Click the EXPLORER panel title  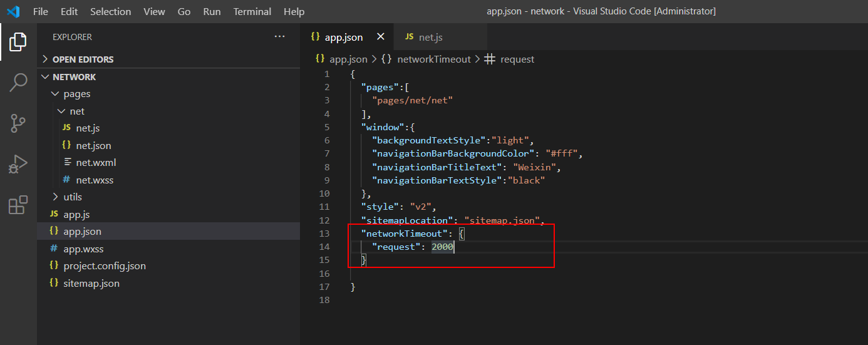pos(72,37)
